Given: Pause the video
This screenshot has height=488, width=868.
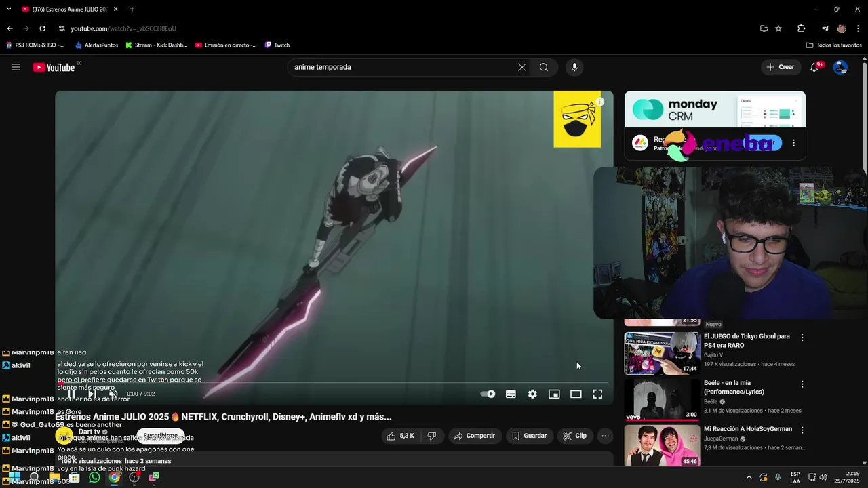Looking at the screenshot, I should (71, 394).
